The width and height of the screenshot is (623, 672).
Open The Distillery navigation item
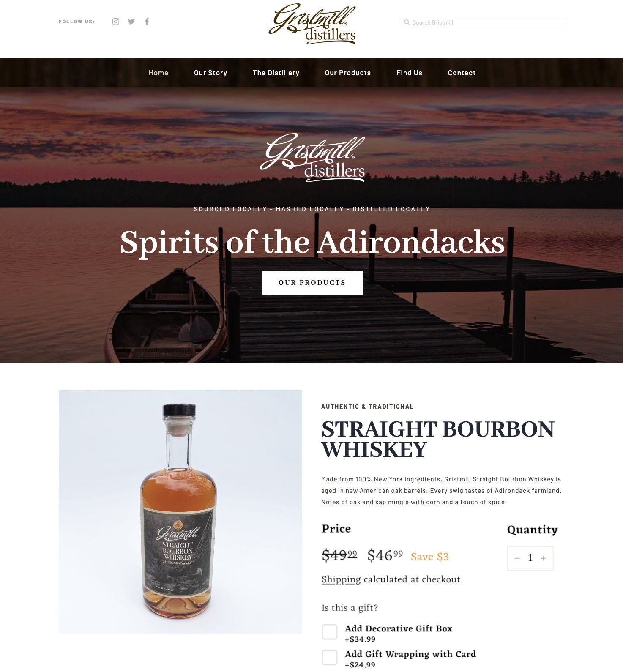click(276, 73)
